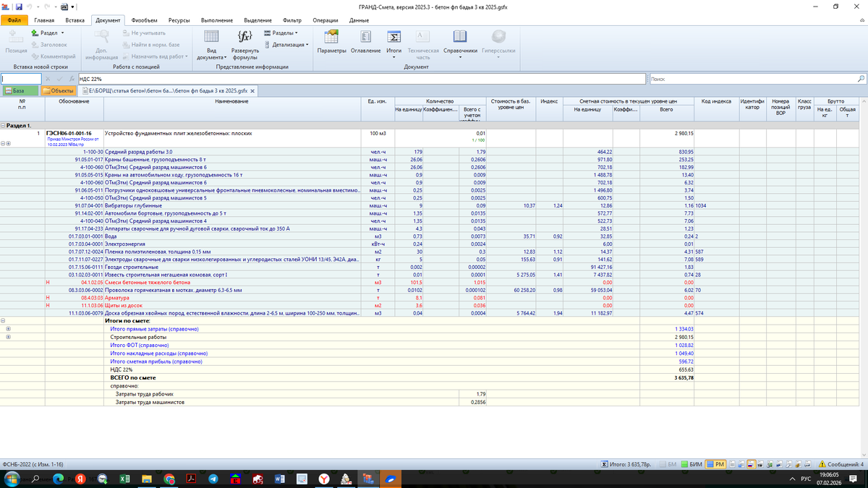868x488 pixels.
Task: Open the Детализация dropdown
Action: [286, 44]
